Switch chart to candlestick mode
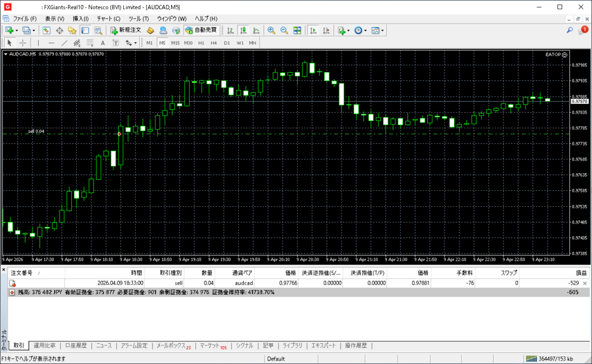Image resolution: width=592 pixels, height=364 pixels. (x=243, y=30)
